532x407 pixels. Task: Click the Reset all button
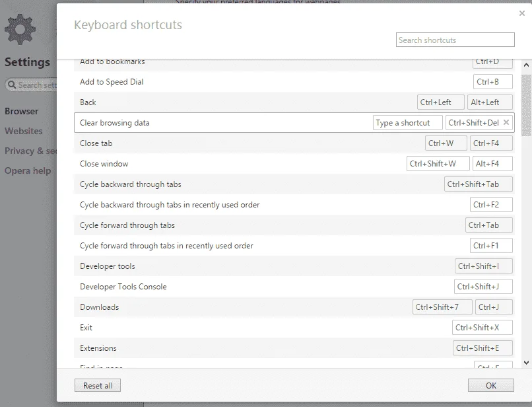[98, 385]
